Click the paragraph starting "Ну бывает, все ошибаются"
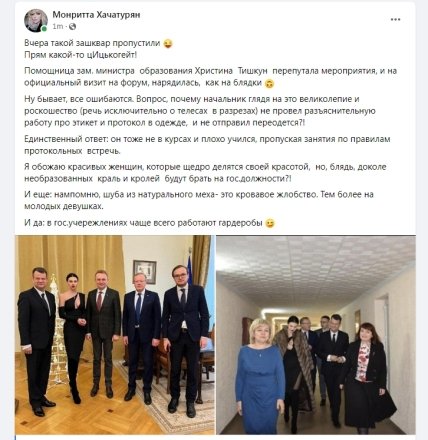This screenshot has height=440, width=428. (200, 111)
